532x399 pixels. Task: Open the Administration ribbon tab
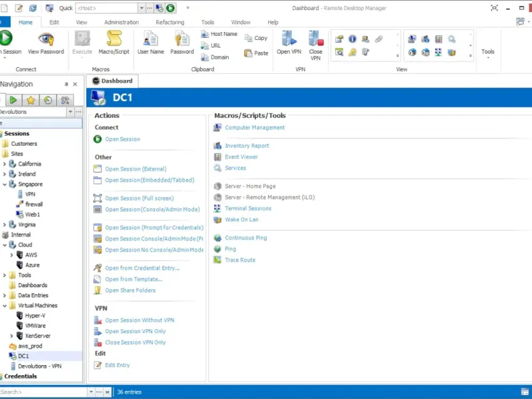pyautogui.click(x=121, y=22)
